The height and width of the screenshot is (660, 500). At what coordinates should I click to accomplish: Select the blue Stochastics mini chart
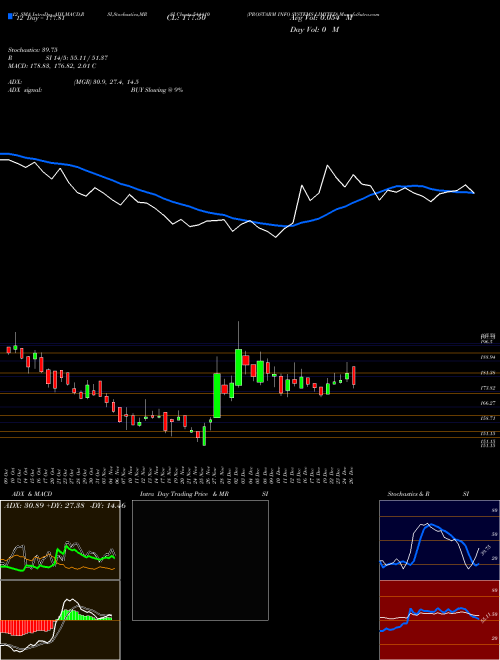tap(439, 540)
